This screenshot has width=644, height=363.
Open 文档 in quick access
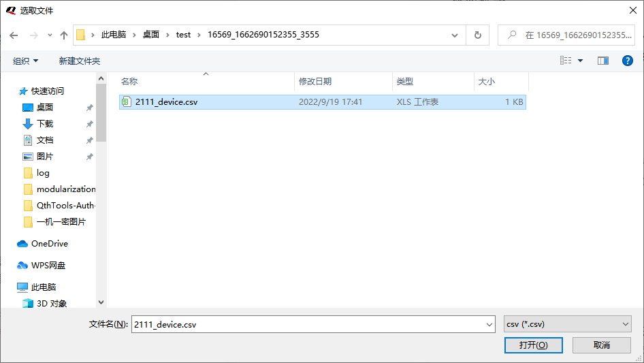(38, 140)
